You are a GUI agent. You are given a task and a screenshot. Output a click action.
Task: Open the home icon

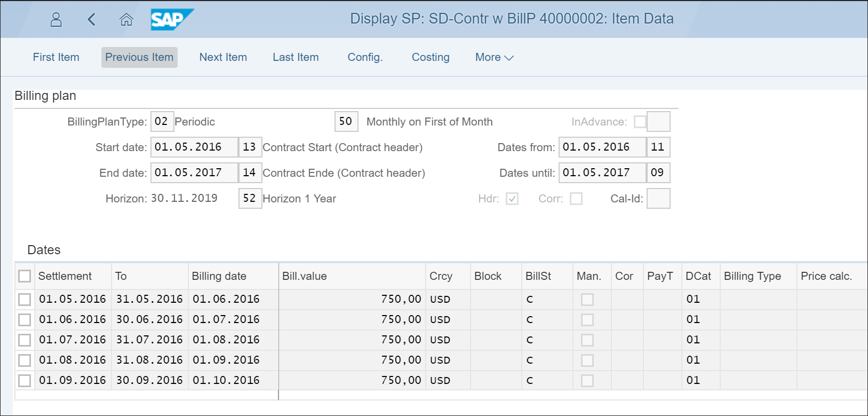(126, 20)
